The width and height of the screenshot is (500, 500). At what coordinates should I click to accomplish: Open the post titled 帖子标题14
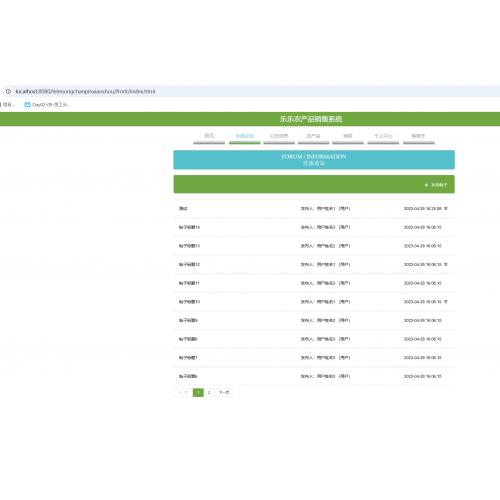point(189,227)
